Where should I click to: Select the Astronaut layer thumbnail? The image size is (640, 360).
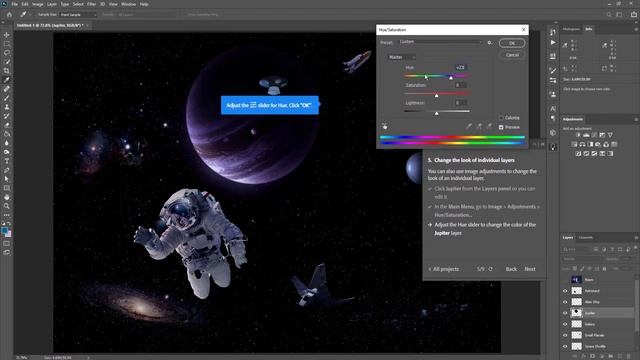tap(576, 291)
